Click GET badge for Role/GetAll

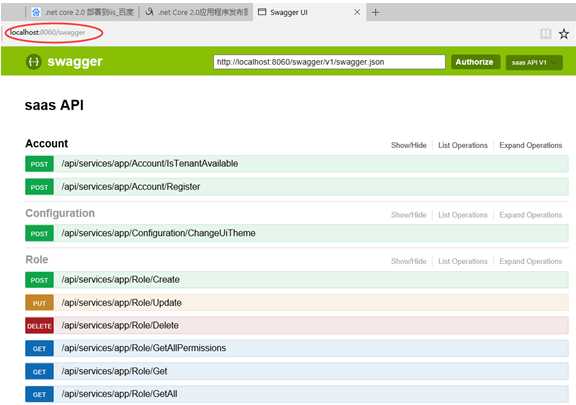tap(39, 394)
